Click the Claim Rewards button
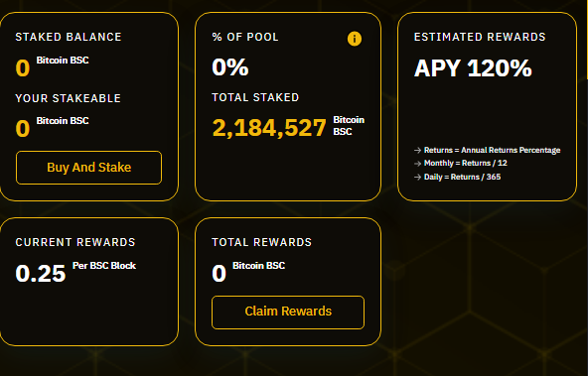This screenshot has height=376, width=588. tap(288, 313)
